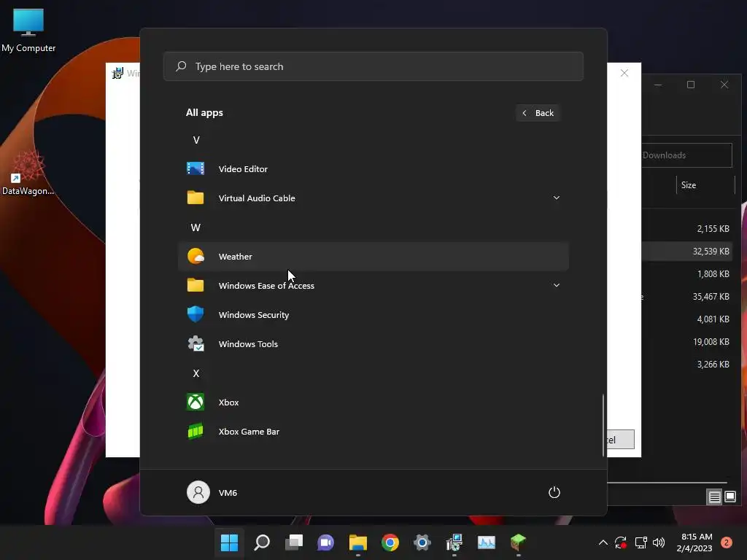Screen dimensions: 747x560
Task: Open Windows Security shield icon
Action: (196, 314)
